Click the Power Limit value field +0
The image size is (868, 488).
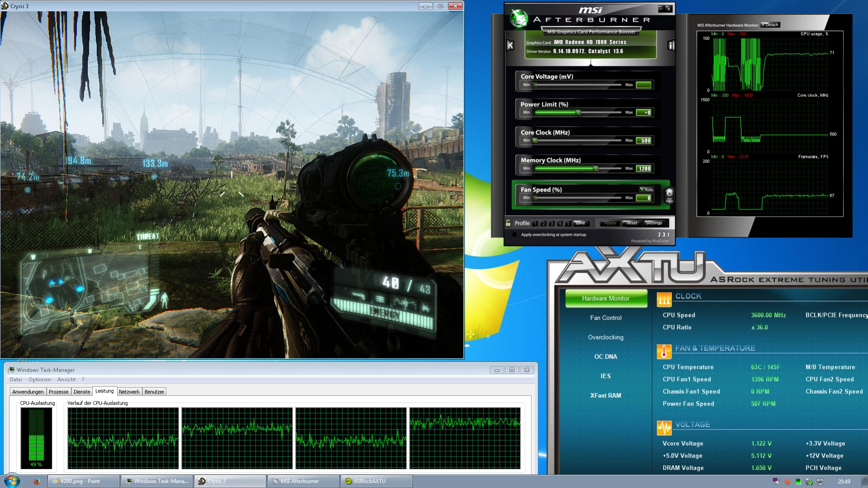(x=644, y=113)
